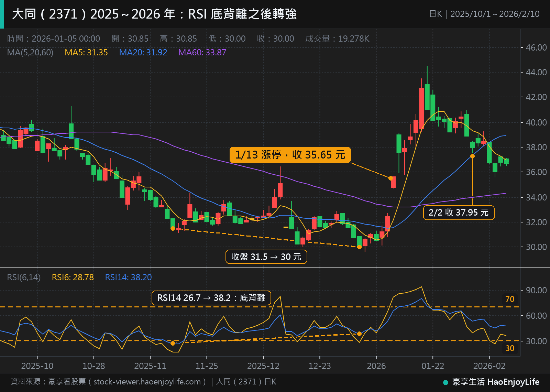Click the '34.00' price axis label
550x392 pixels.
(x=536, y=197)
